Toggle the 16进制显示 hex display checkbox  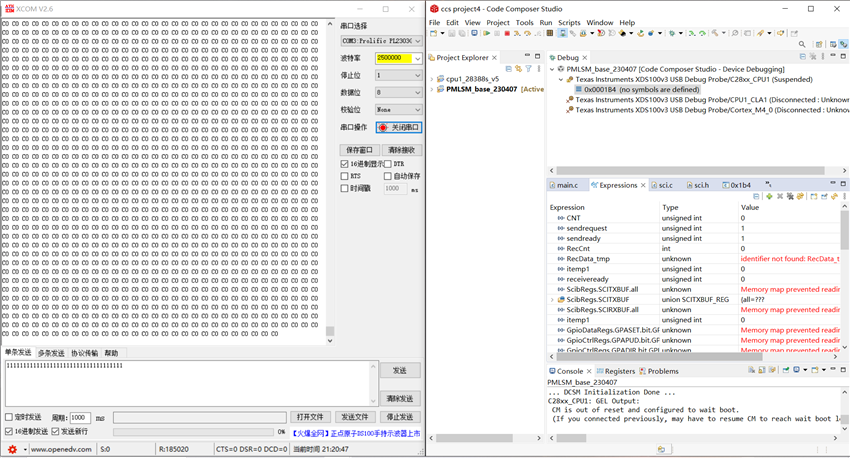click(344, 164)
